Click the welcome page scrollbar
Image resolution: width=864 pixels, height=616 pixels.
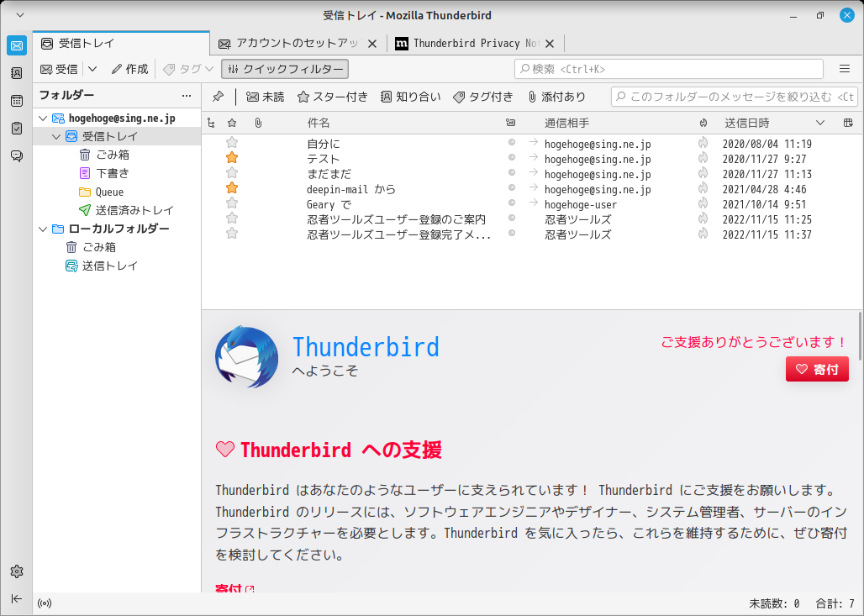[860, 336]
